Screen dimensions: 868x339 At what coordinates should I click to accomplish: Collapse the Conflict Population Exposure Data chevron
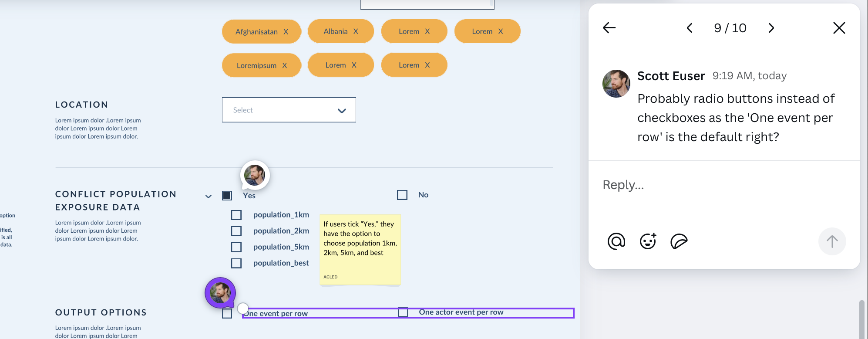[x=209, y=197]
